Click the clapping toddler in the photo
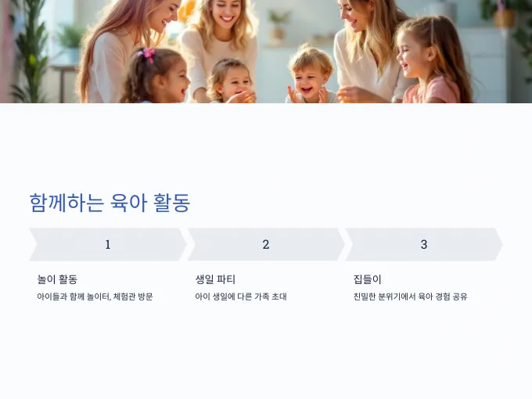This screenshot has width=532, height=399. [x=311, y=77]
